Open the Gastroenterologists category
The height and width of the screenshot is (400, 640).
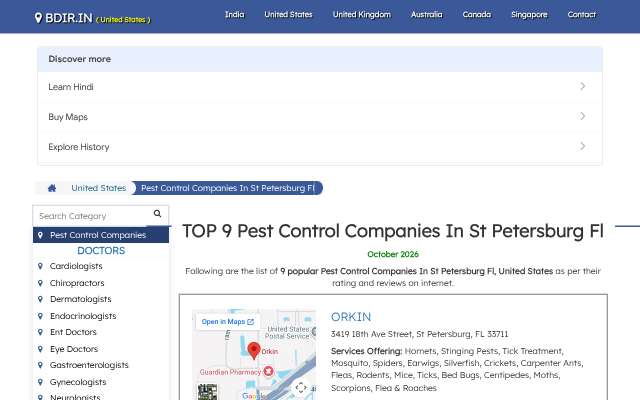[x=89, y=365]
